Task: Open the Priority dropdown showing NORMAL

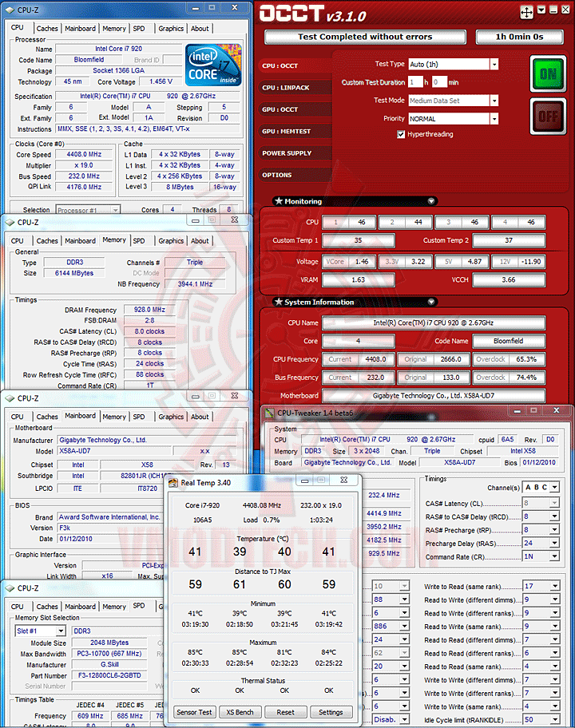Action: point(494,119)
